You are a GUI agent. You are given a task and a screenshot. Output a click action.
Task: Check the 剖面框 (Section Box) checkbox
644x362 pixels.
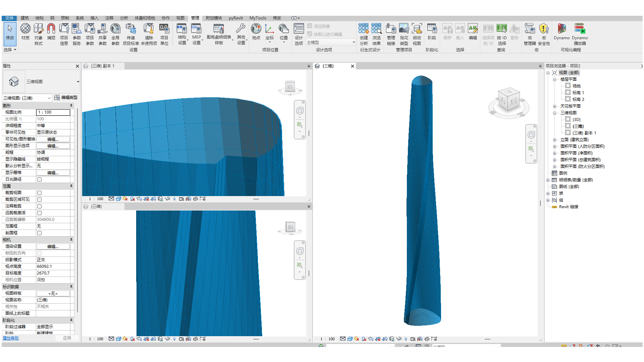tap(39, 233)
